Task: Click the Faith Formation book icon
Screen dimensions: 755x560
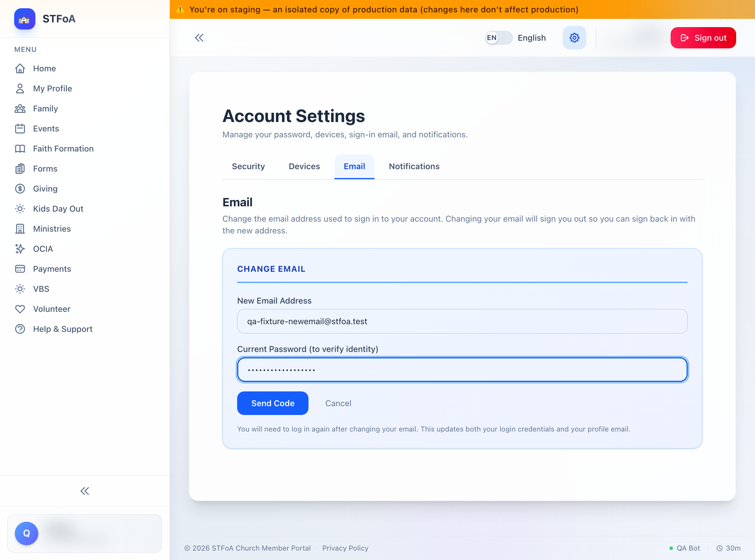Action: tap(20, 149)
